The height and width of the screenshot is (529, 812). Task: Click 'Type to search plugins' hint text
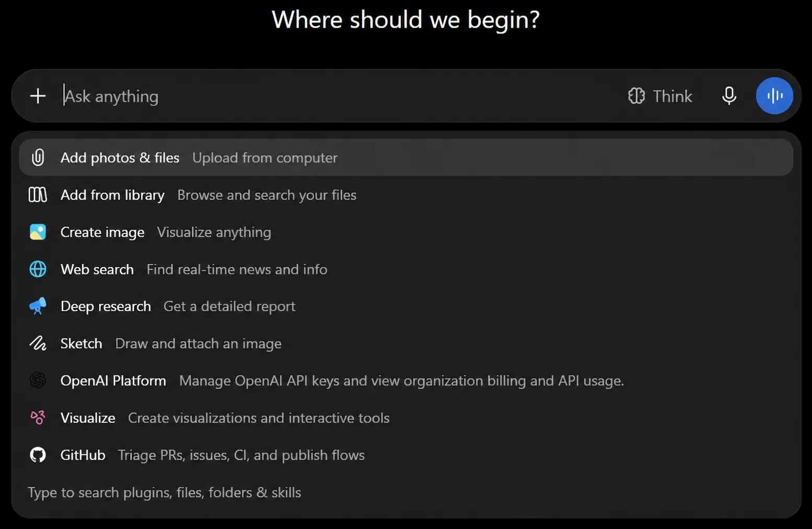(165, 492)
